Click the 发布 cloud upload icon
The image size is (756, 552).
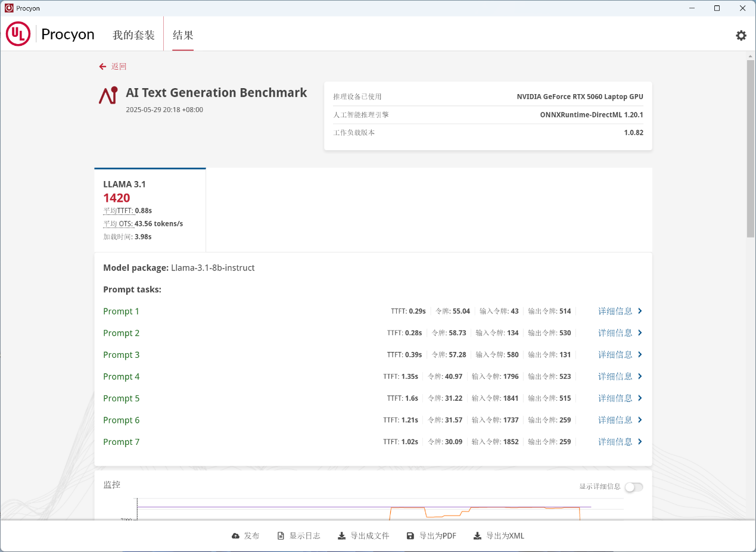pyautogui.click(x=235, y=536)
